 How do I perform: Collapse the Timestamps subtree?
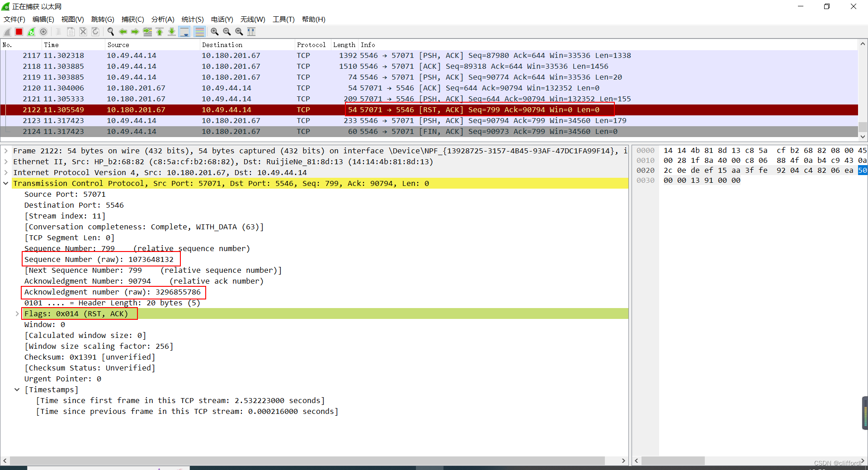coord(17,389)
